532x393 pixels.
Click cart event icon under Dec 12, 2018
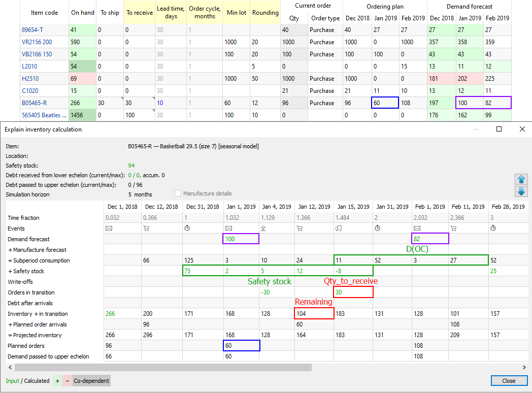pyautogui.click(x=146, y=228)
